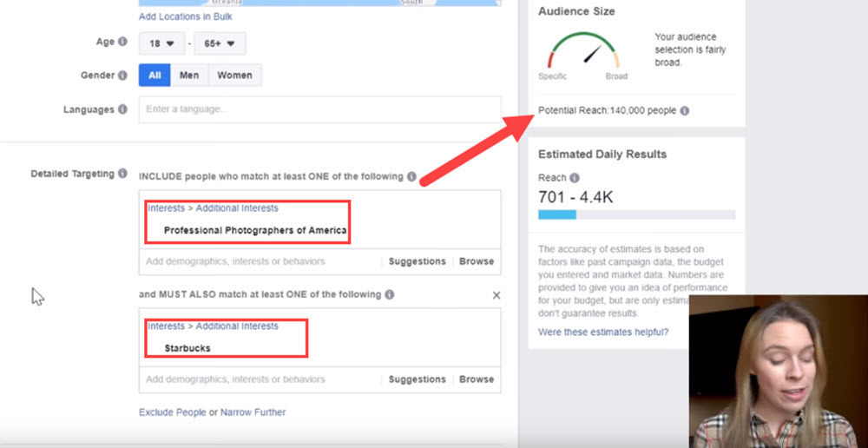This screenshot has width=868, height=448.
Task: Select the All gender option
Action: click(155, 76)
